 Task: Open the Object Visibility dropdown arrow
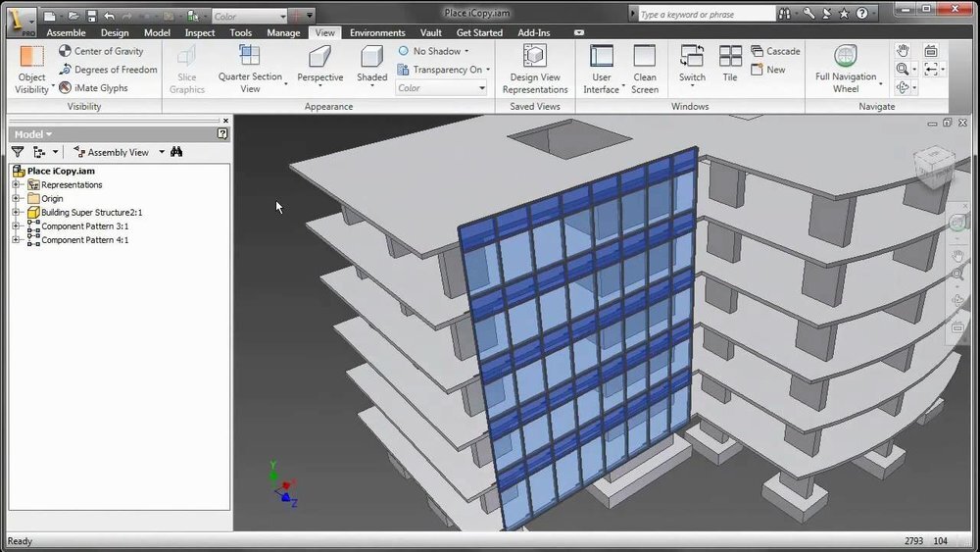(x=53, y=85)
